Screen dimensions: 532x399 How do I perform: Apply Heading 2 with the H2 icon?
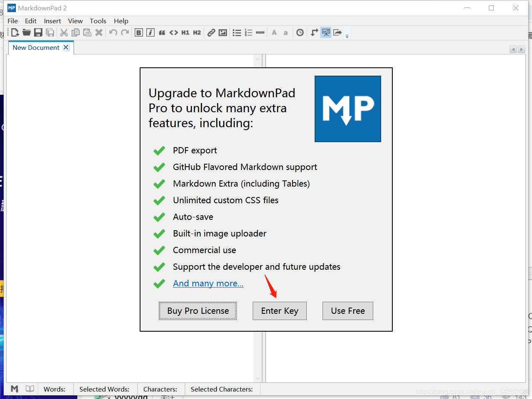pyautogui.click(x=197, y=32)
